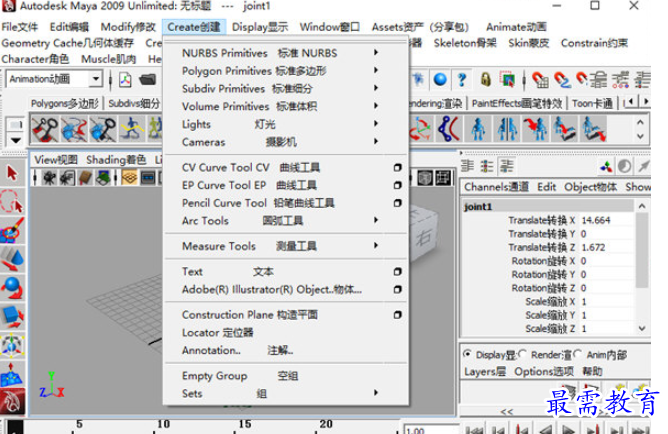The width and height of the screenshot is (668, 434).
Task: Toggle the first red snap magnet icon
Action: tap(540, 79)
